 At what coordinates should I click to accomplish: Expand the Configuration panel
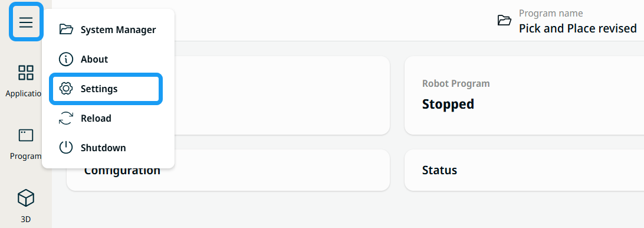pos(228,170)
